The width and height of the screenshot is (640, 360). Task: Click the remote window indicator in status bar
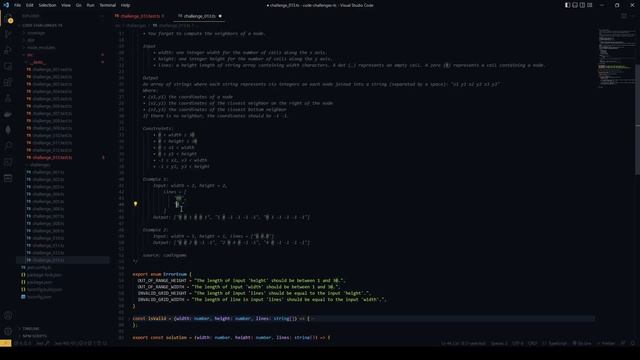(x=6, y=343)
